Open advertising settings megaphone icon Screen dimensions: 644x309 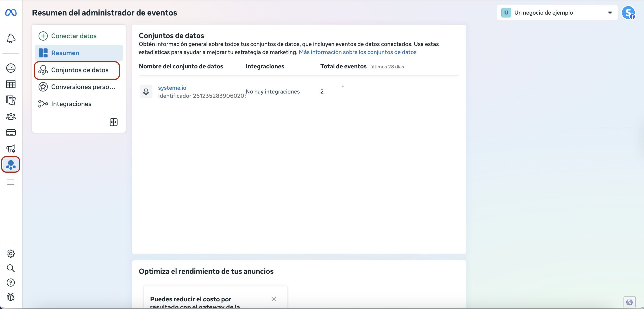point(11,149)
